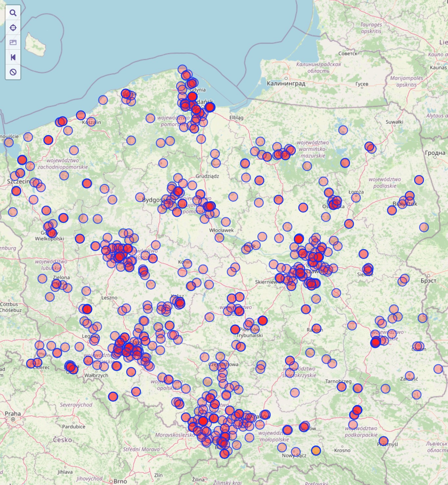Viewport: 448px width, 485px height.
Task: Open the search tool in map toolbar
Action: click(x=13, y=13)
